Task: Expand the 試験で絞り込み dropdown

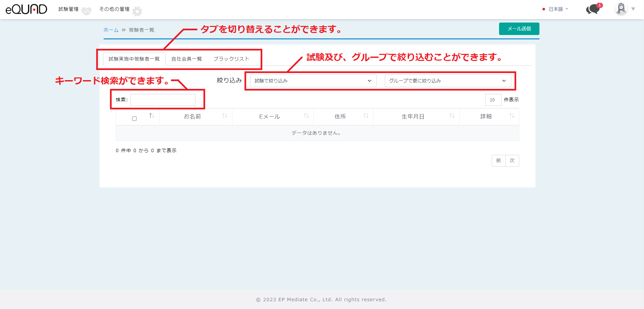Action: 313,81
